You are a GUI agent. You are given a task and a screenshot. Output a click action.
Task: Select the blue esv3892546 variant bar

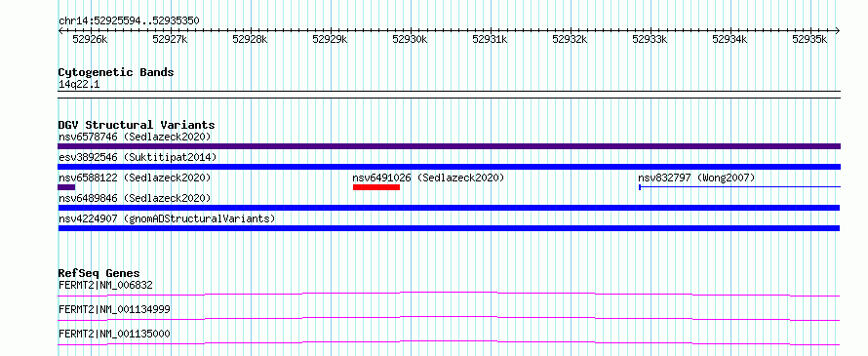click(x=449, y=167)
